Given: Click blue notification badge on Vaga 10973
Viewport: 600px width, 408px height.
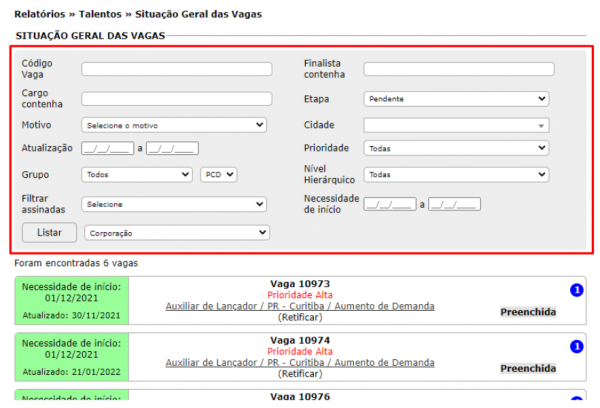Looking at the screenshot, I should [576, 291].
